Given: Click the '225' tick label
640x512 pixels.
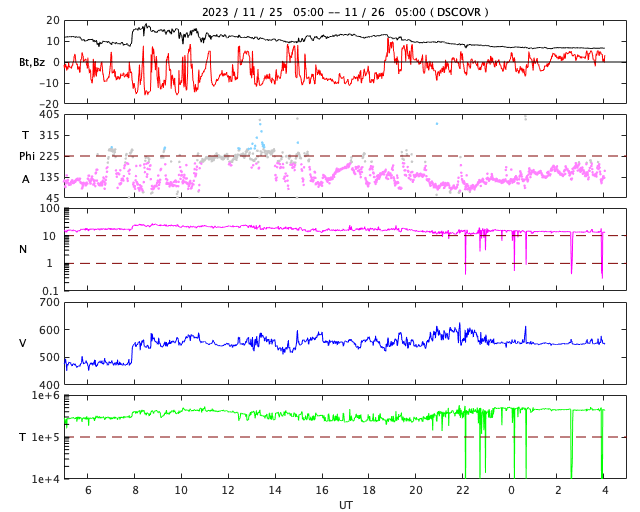Looking at the screenshot, I should [49, 156].
